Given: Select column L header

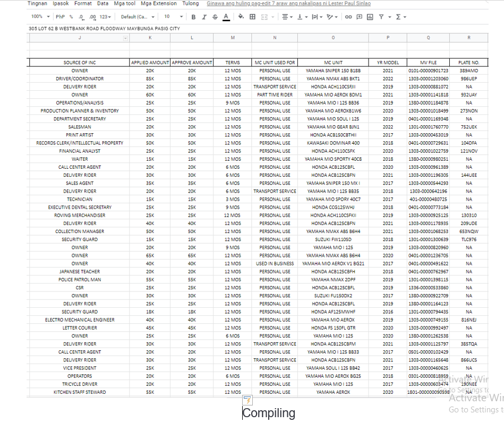Looking at the screenshot, I should tap(192, 38).
